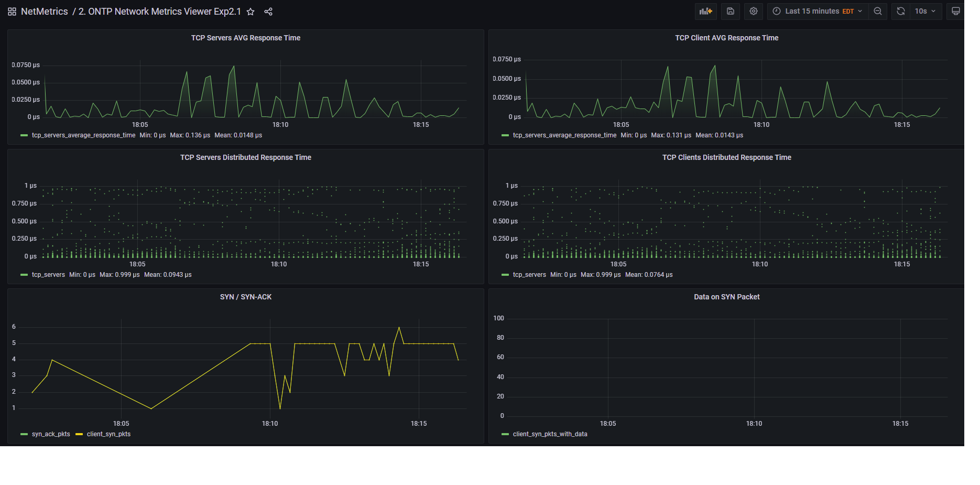The image size is (980, 485).
Task: Open the dashboards grid icon
Action: click(x=12, y=12)
